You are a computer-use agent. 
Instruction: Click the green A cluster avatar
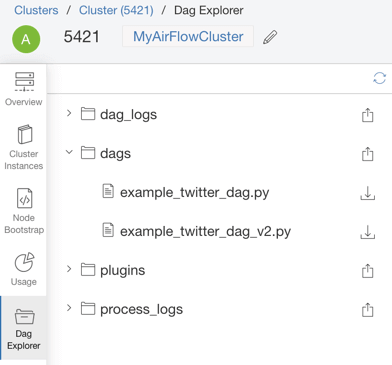(26, 39)
